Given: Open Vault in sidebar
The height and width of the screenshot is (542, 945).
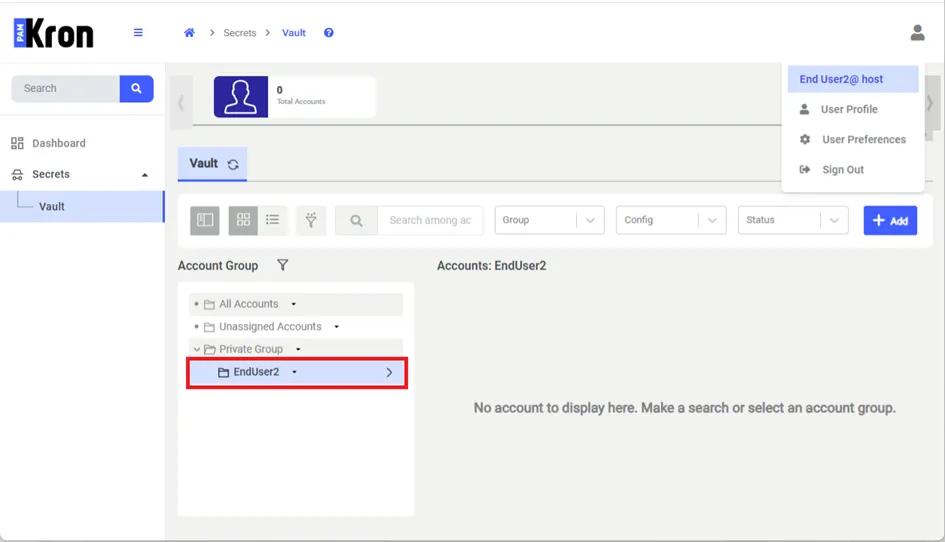Looking at the screenshot, I should [x=82, y=206].
